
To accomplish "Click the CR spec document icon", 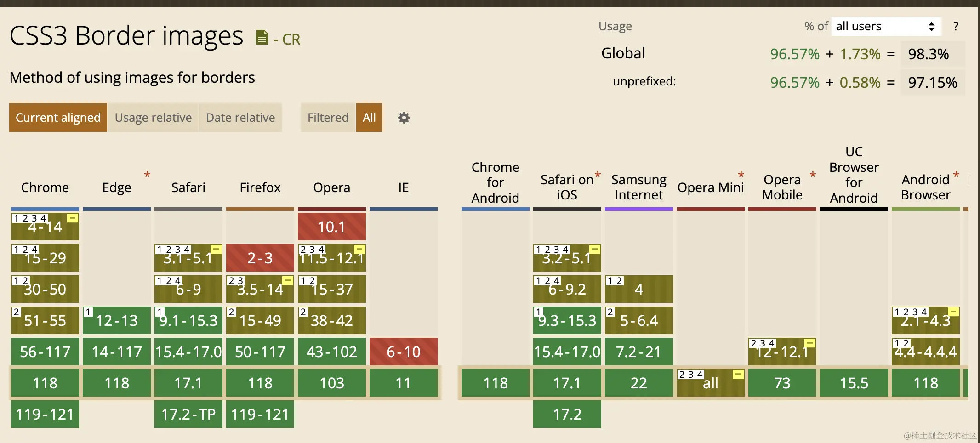I will [x=262, y=37].
